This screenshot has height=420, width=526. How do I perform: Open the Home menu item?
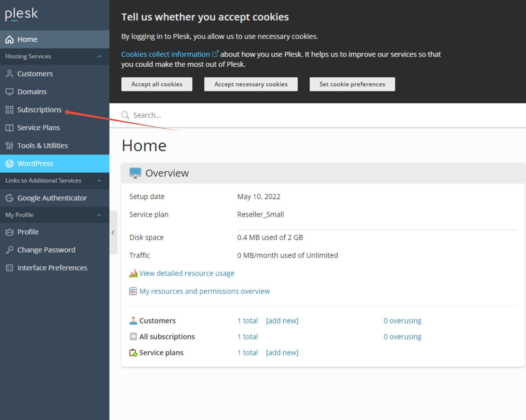(x=55, y=39)
